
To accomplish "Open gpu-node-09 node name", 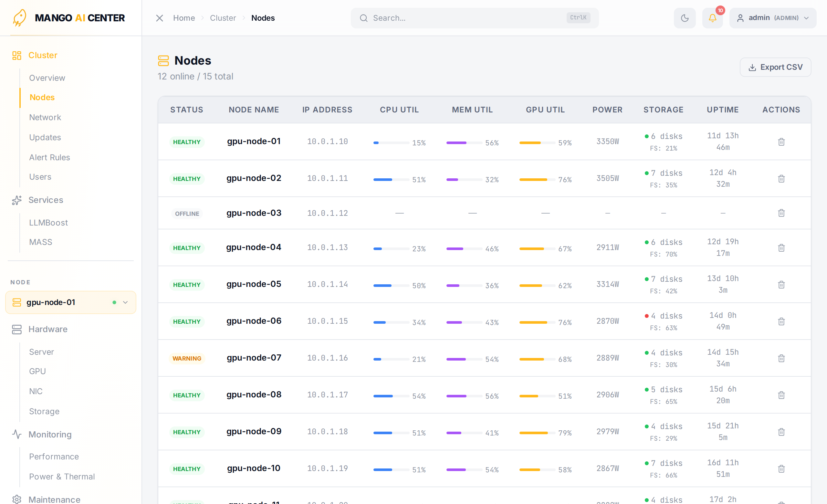I will click(254, 432).
